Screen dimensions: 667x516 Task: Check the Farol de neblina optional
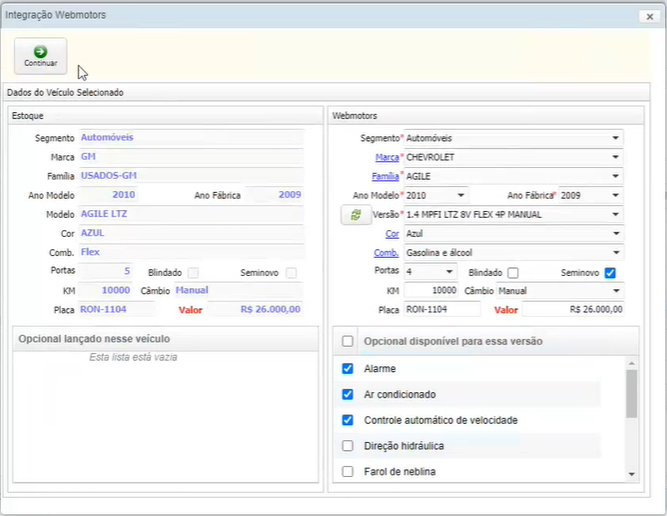(x=348, y=472)
